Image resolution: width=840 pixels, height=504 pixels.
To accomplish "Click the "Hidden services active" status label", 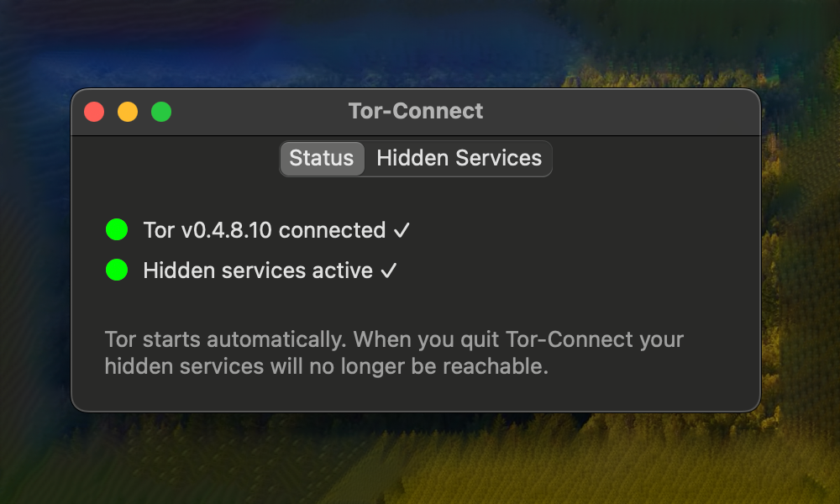I will [258, 270].
